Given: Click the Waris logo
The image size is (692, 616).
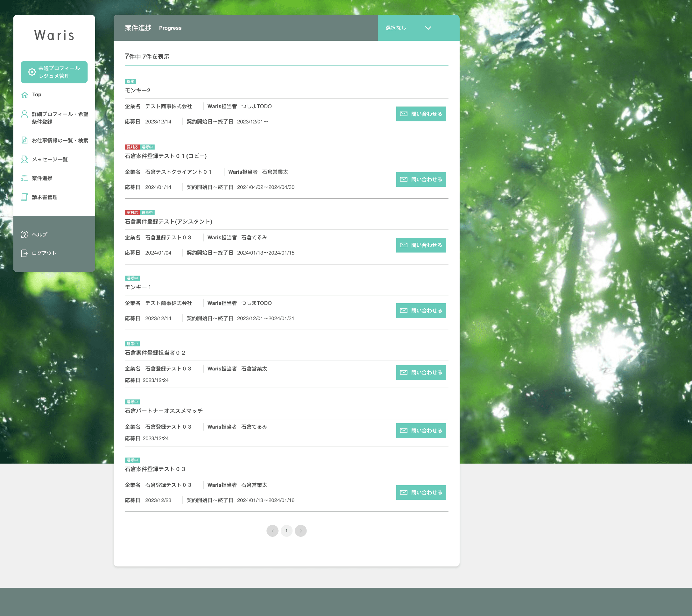Looking at the screenshot, I should [x=54, y=35].
